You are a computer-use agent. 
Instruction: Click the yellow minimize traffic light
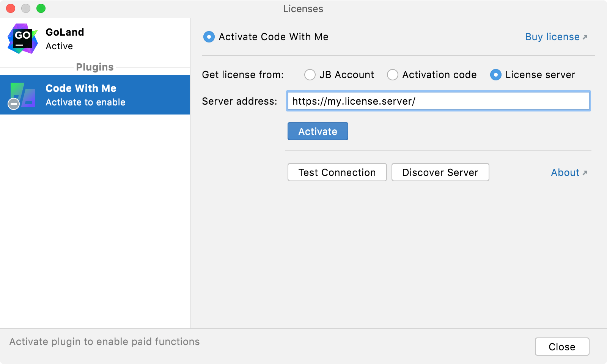pyautogui.click(x=26, y=8)
